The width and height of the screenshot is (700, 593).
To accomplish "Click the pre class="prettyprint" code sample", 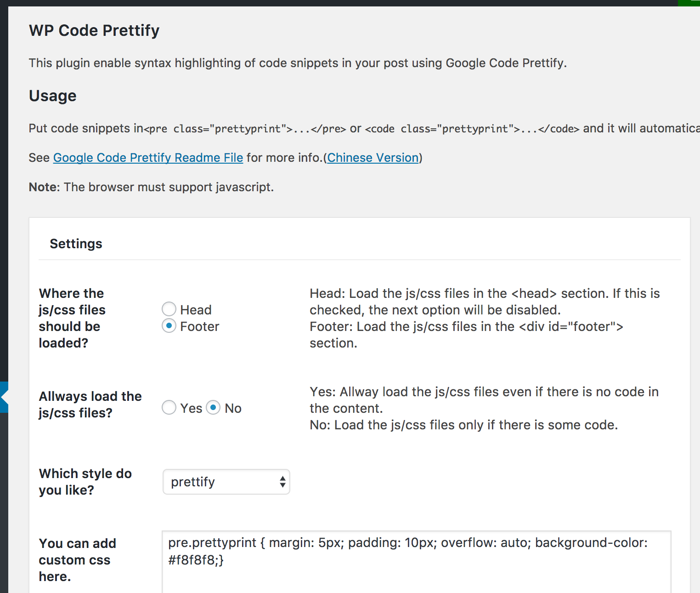I will coord(245,129).
